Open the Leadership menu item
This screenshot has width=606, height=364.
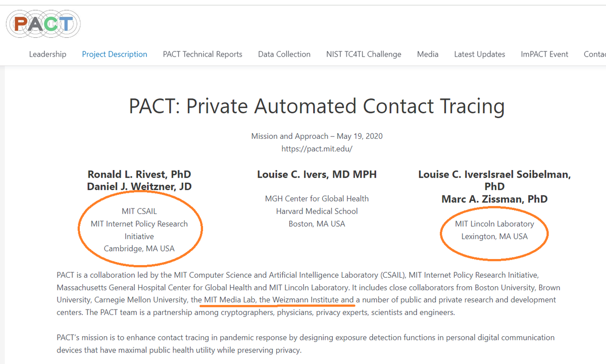(47, 54)
